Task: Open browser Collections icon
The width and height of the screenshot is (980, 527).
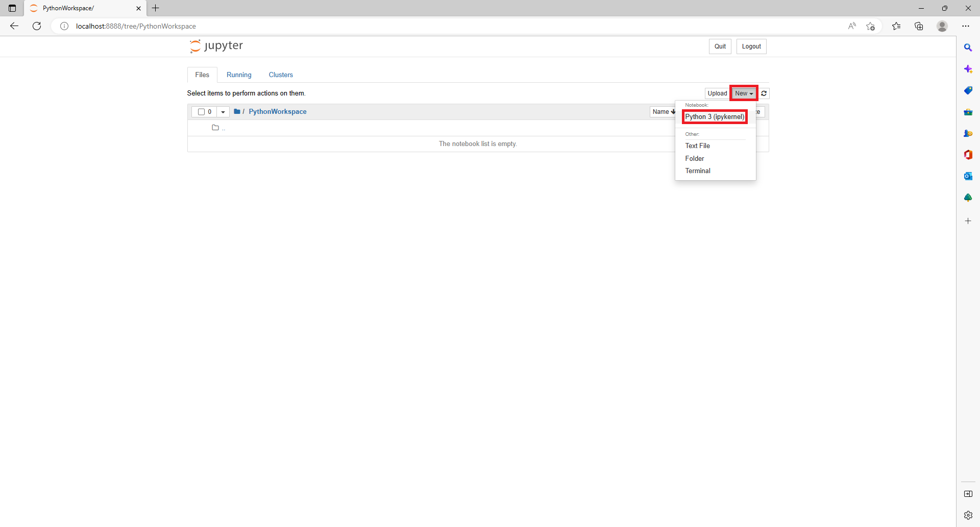Action: coord(919,26)
